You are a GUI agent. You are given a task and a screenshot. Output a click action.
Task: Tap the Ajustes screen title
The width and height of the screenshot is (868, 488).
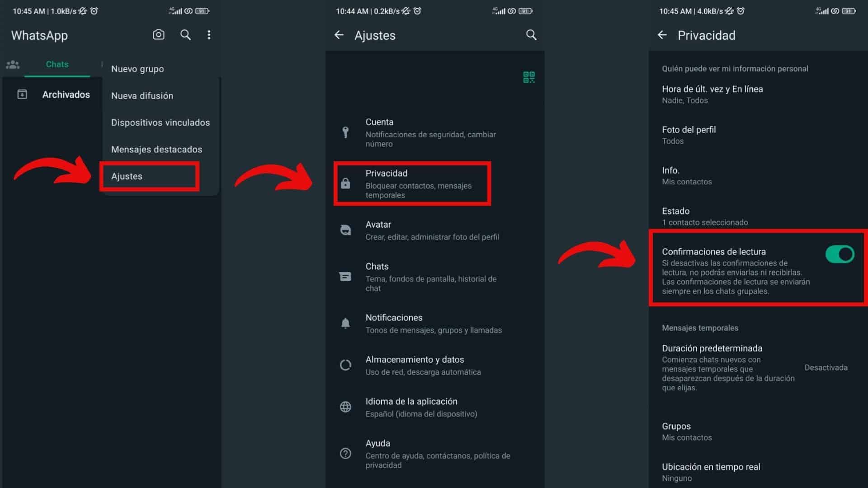click(x=375, y=35)
